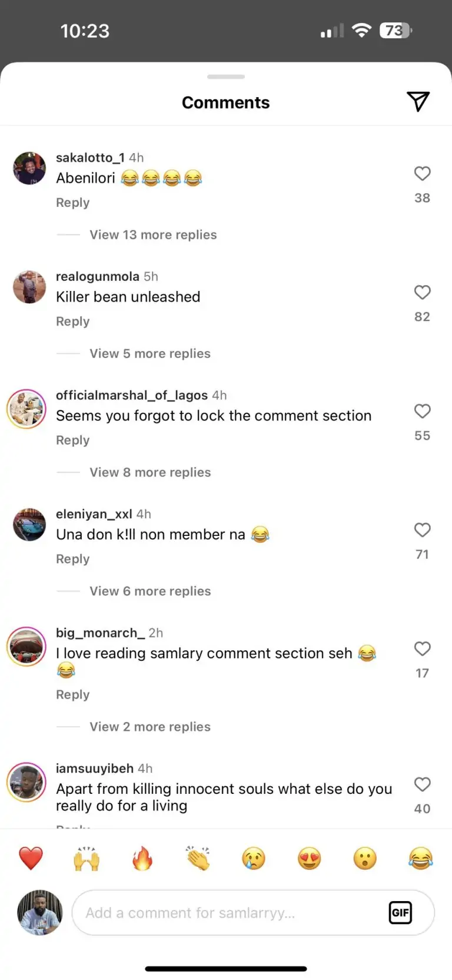Like sakalotto_1's comment
The image size is (452, 980).
pyautogui.click(x=422, y=174)
